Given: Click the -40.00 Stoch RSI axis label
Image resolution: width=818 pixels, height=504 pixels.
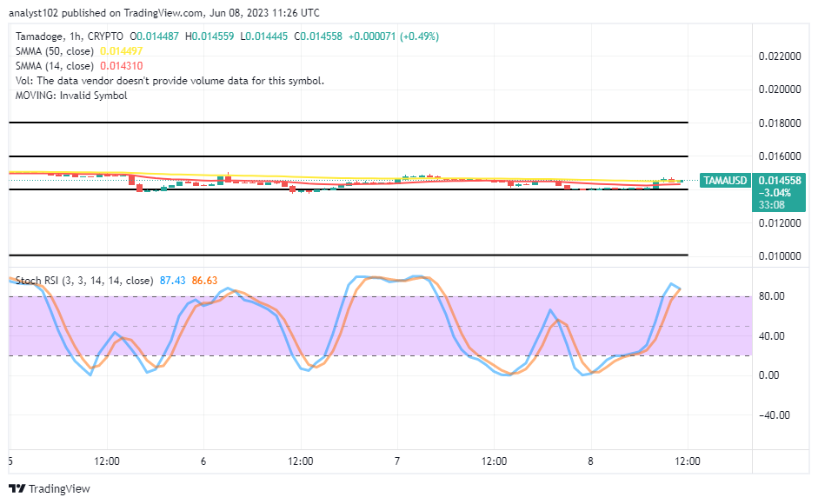Looking at the screenshot, I should (775, 415).
